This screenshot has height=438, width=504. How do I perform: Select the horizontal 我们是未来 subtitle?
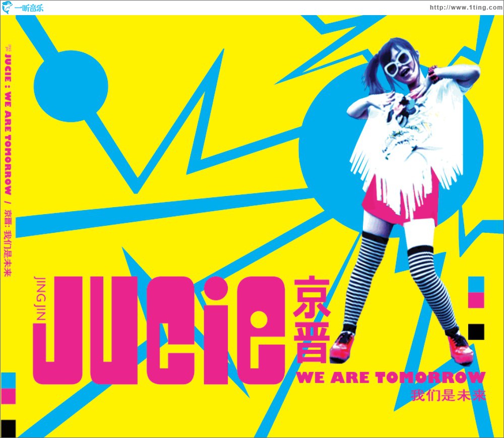pyautogui.click(x=449, y=395)
